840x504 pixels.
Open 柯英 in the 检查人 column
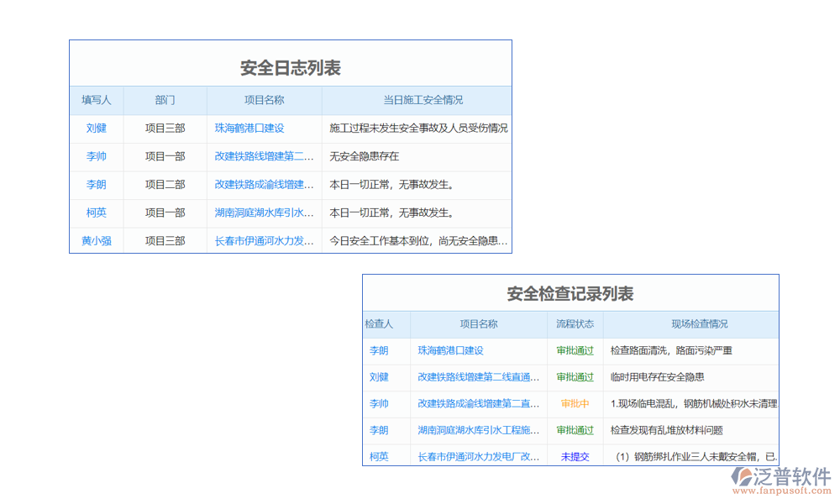(379, 457)
